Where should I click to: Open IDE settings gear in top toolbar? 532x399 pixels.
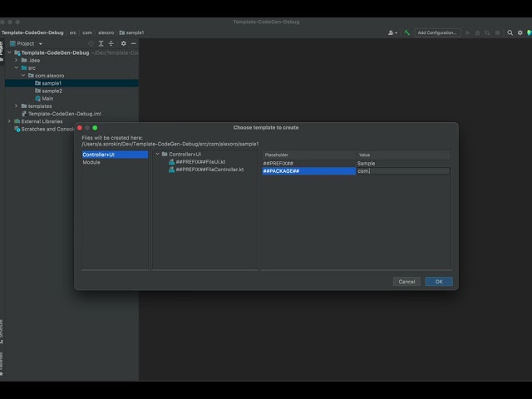(x=520, y=32)
